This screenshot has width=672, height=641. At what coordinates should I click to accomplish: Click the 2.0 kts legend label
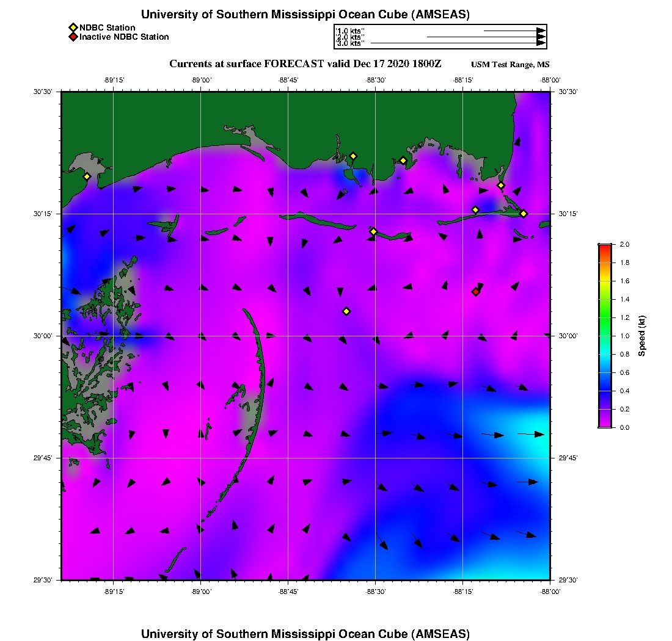tap(351, 37)
